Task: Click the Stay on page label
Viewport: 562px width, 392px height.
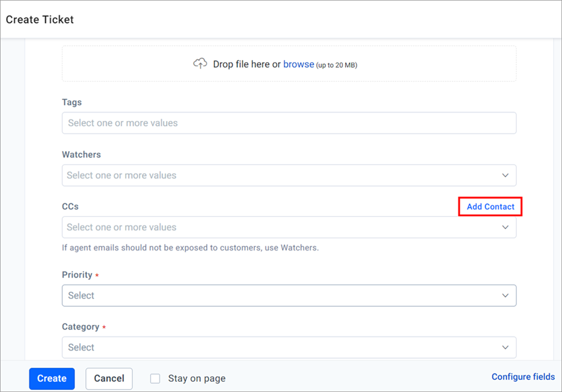Action: pyautogui.click(x=197, y=378)
